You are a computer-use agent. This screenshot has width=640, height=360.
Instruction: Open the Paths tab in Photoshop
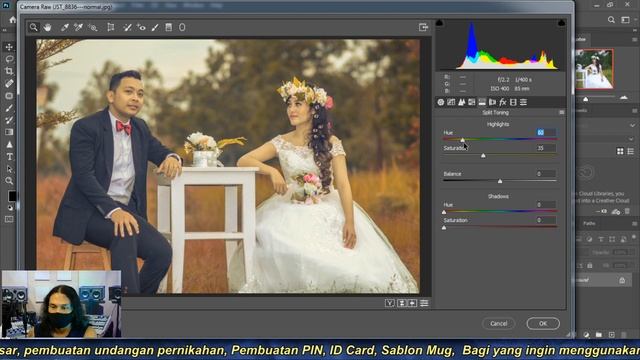tap(589, 223)
